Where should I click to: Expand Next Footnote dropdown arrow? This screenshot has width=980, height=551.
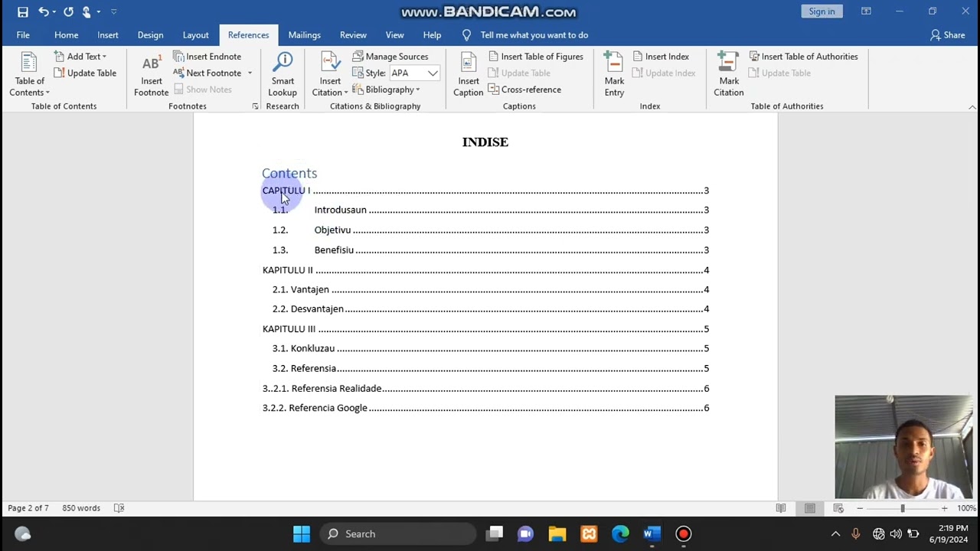(250, 73)
